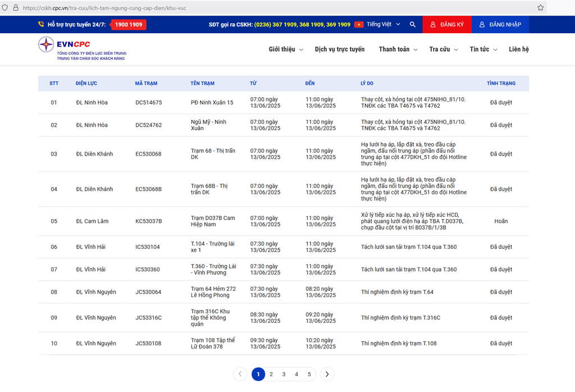Click the ĐĂNG KÝ button
Image resolution: width=575 pixels, height=392 pixels.
pos(447,25)
